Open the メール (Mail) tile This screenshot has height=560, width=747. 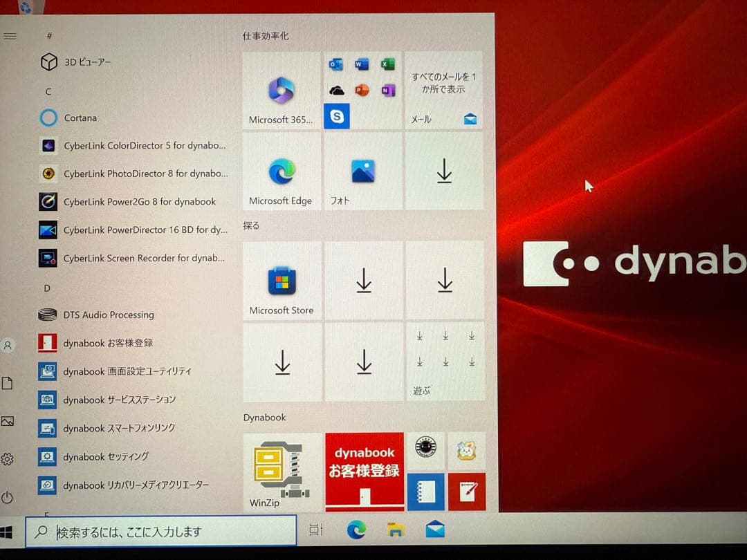[445, 90]
